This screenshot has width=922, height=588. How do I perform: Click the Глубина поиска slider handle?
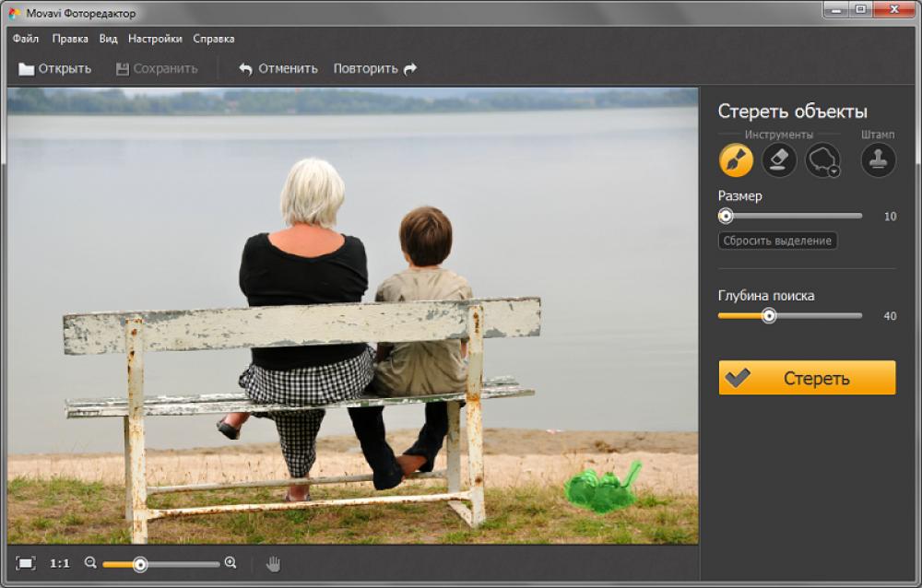point(769,315)
